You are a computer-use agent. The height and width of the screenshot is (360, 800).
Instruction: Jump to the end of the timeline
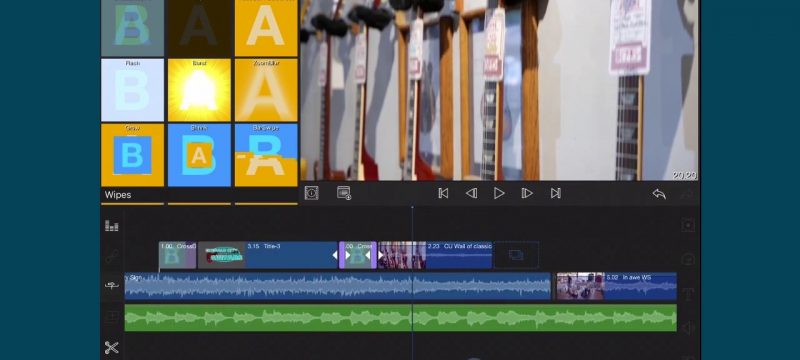(x=556, y=193)
